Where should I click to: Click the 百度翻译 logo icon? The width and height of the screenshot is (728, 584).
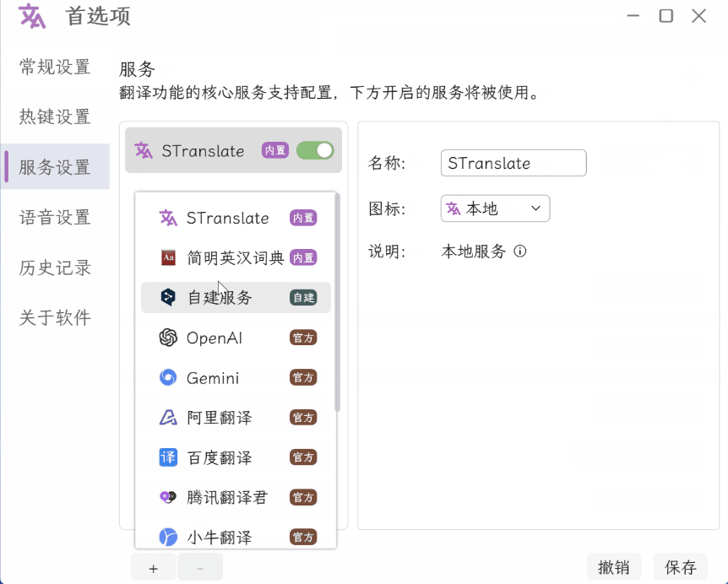[x=168, y=457]
